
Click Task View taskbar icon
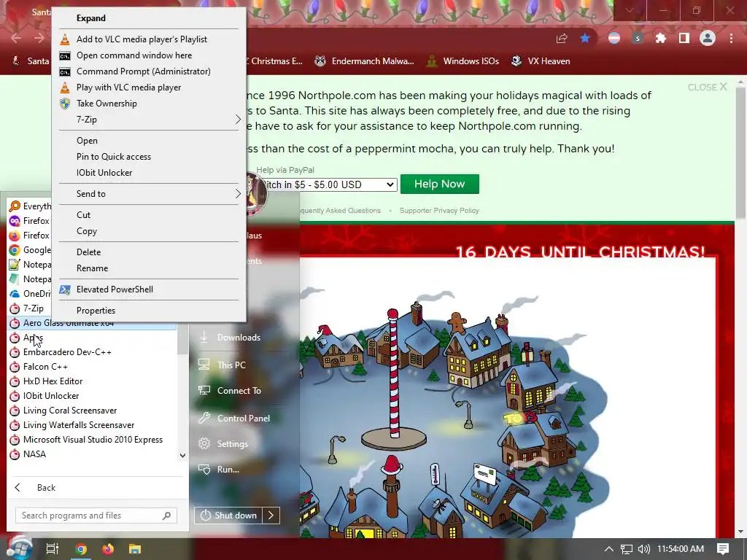point(52,549)
